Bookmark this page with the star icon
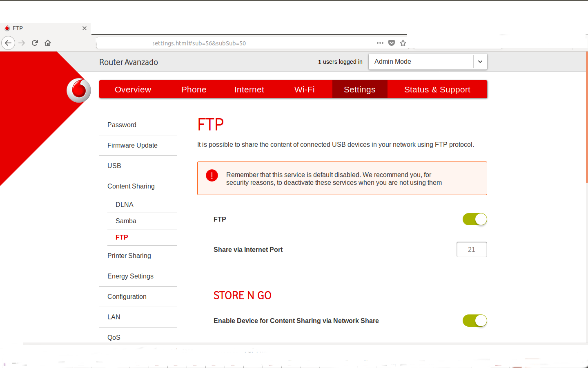The image size is (588, 368). [x=403, y=43]
